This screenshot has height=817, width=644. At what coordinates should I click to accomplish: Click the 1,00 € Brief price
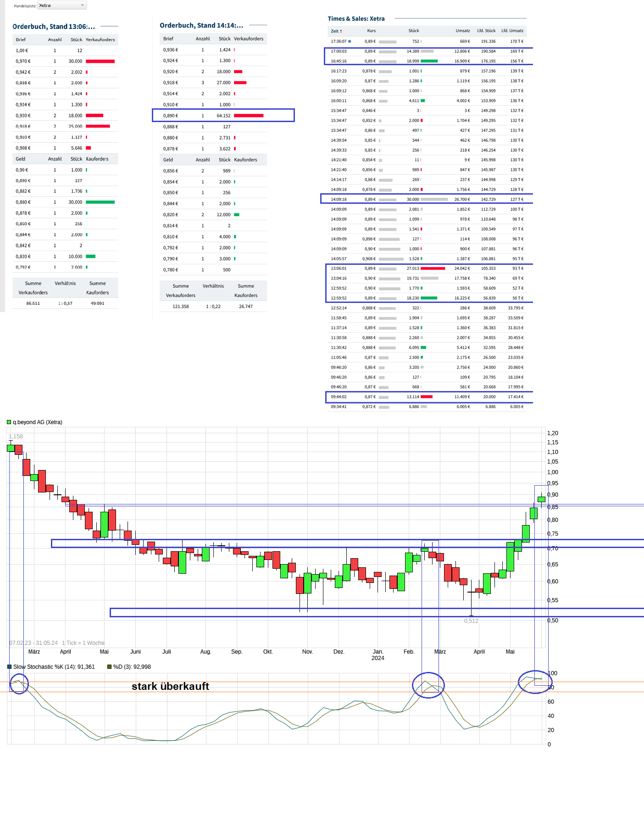point(22,50)
